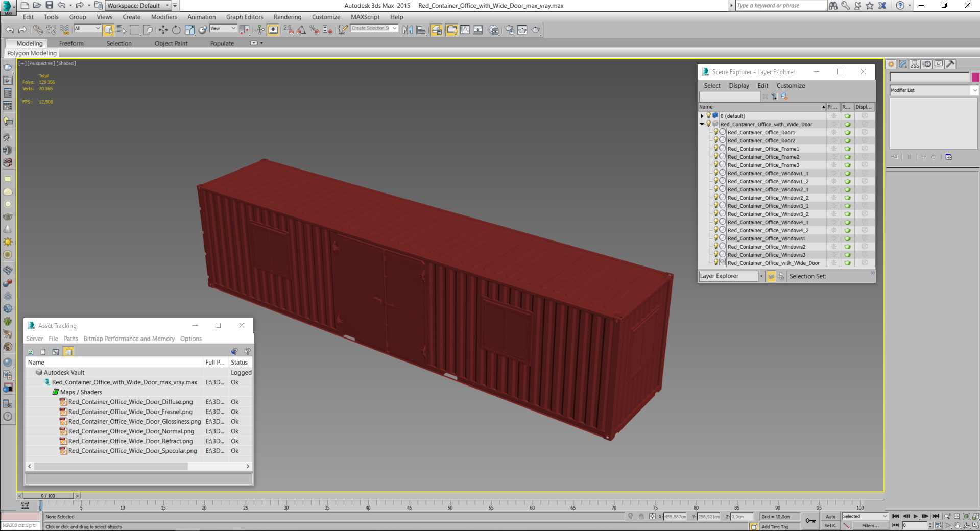Click the pink object color swatch
Image resolution: width=980 pixels, height=531 pixels.
[975, 77]
